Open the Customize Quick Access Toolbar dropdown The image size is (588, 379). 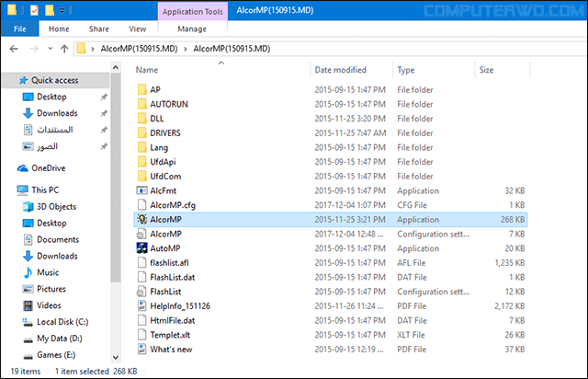(62, 10)
